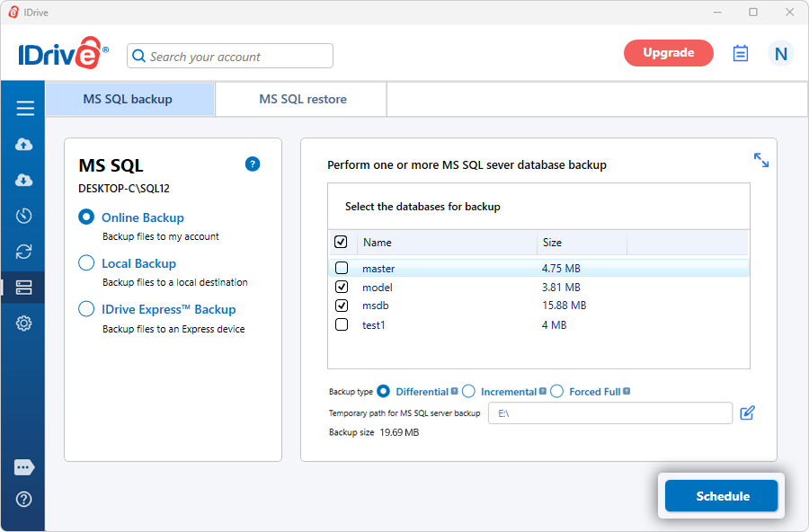Expand the database panel with arrows icon
Screen dimensions: 809x532
click(x=761, y=160)
